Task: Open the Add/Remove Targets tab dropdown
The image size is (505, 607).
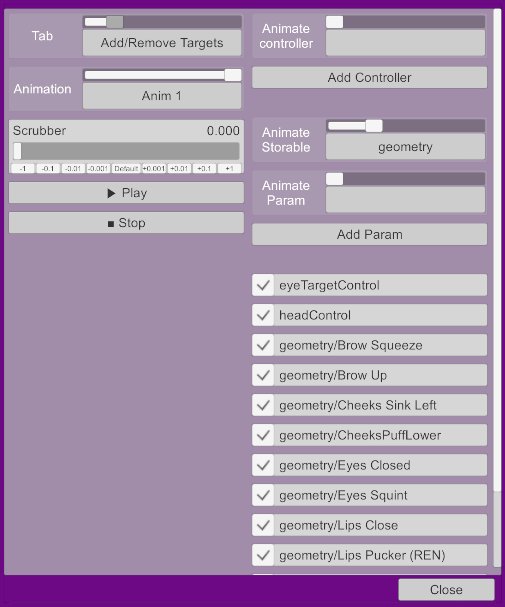Action: click(162, 43)
